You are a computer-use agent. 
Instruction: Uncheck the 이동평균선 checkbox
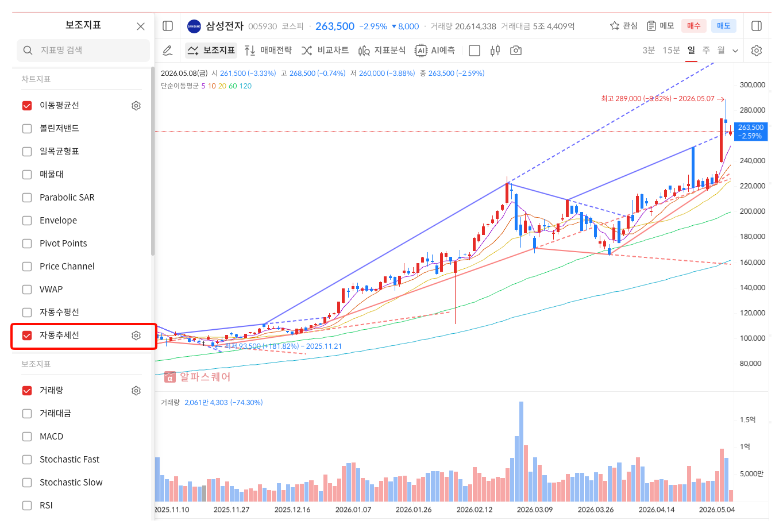point(27,106)
